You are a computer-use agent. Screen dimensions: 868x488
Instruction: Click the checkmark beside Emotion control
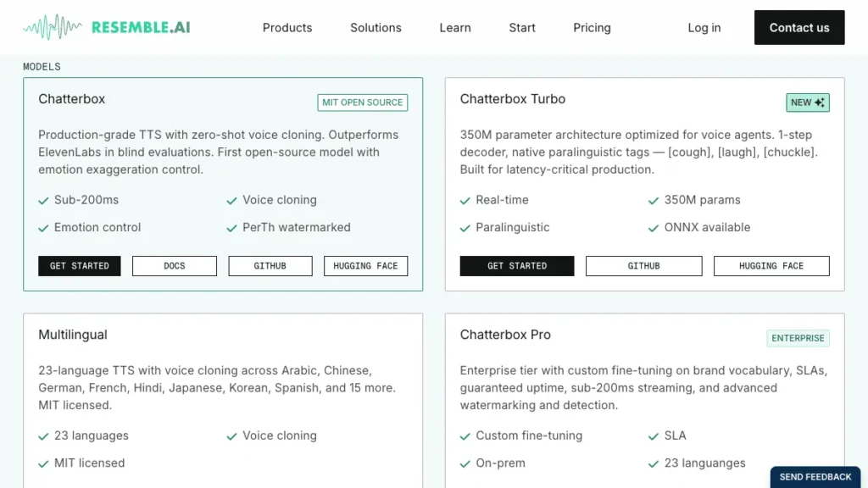tap(43, 228)
